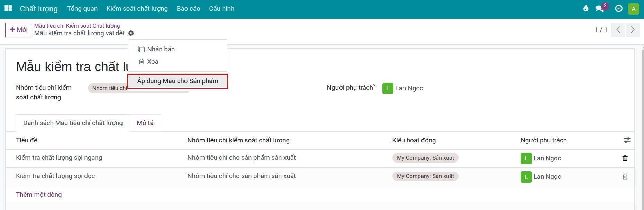Click Nhóm tiêu chí cell in sợi ngang row

(x=242, y=158)
